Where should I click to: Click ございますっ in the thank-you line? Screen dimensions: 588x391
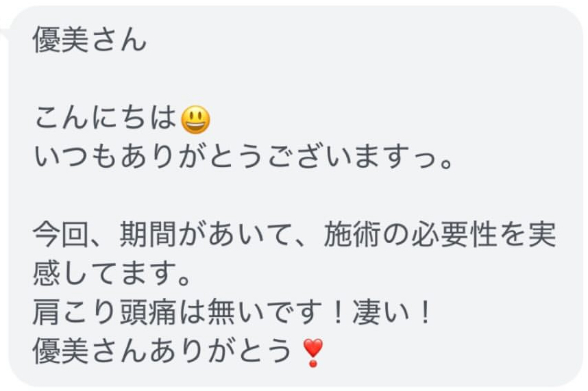[x=352, y=157]
